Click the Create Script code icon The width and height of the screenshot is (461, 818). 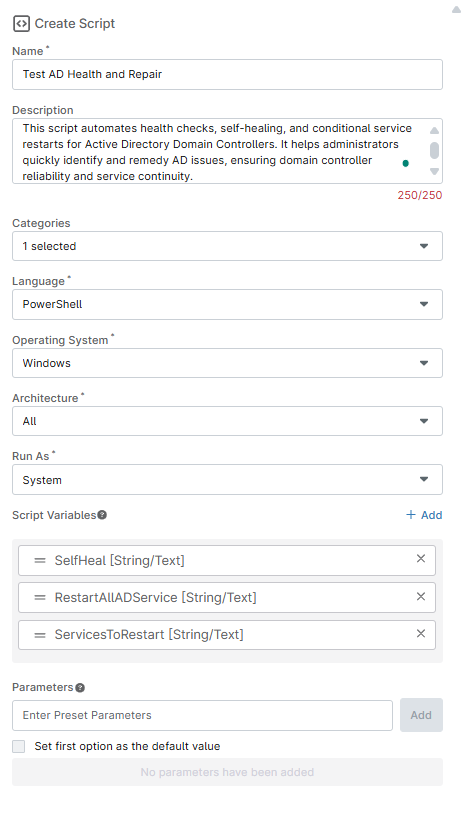click(21, 23)
